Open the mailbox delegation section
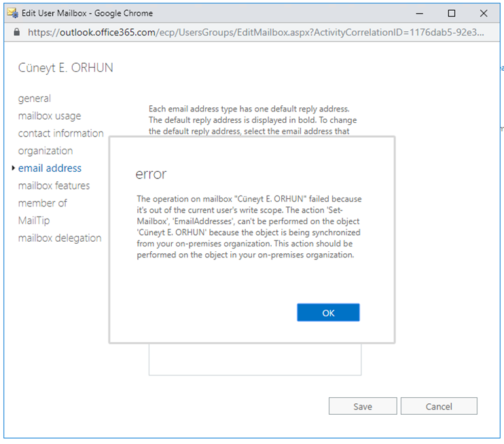Image resolution: width=504 pixels, height=444 pixels. (60, 238)
